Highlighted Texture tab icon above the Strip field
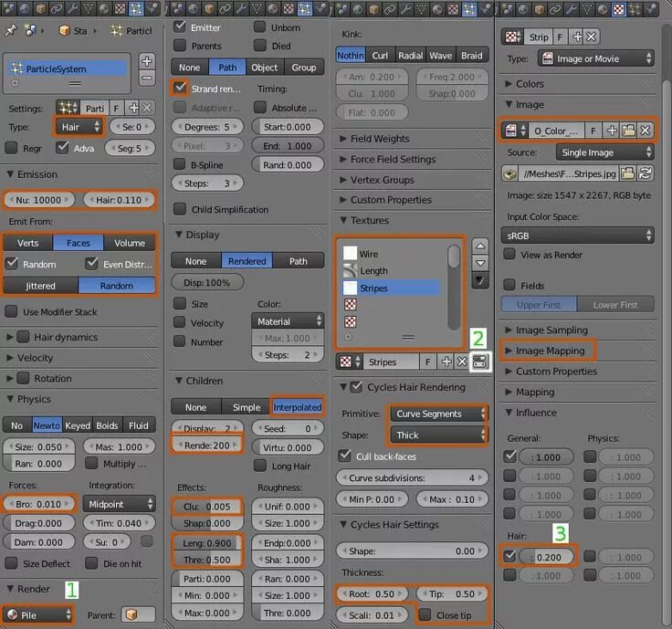 (x=618, y=8)
